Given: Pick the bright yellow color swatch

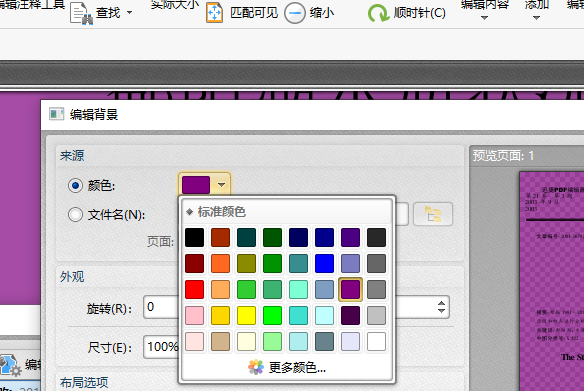Looking at the screenshot, I should click(247, 316).
